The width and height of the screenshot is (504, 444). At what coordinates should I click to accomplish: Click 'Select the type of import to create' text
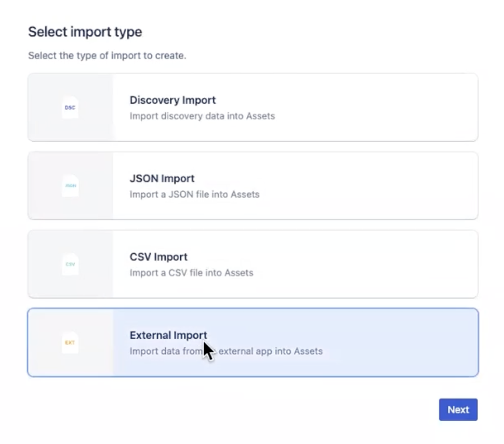click(107, 55)
